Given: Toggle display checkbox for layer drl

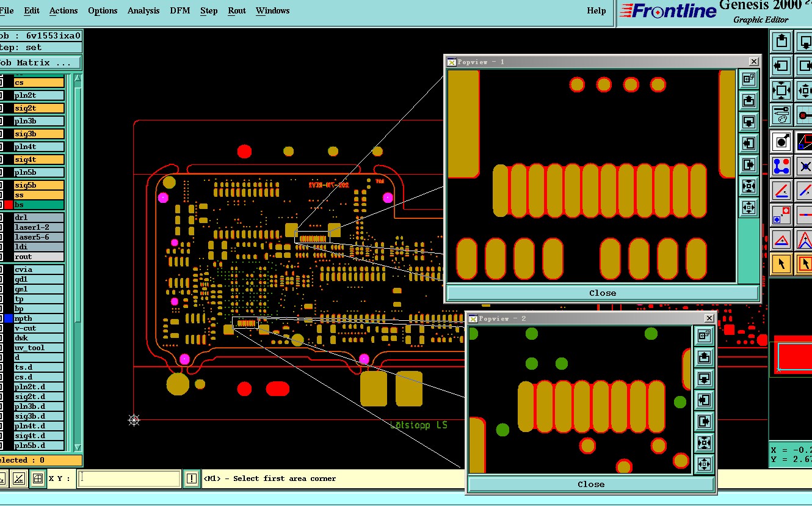Looking at the screenshot, I should click(x=1, y=218).
